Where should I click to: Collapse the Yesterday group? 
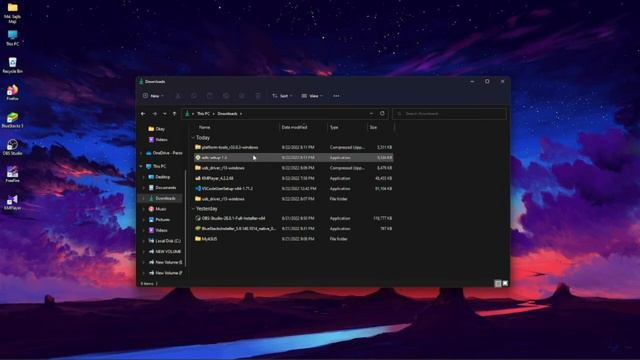(x=193, y=209)
